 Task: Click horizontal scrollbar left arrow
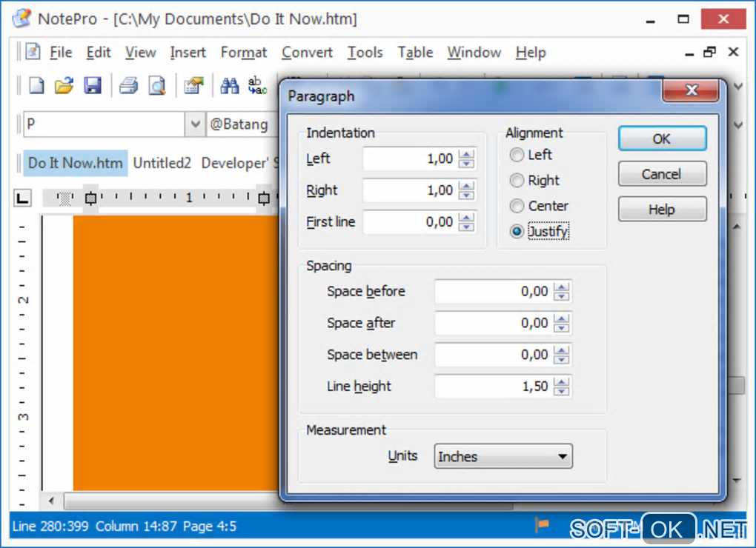pyautogui.click(x=51, y=501)
